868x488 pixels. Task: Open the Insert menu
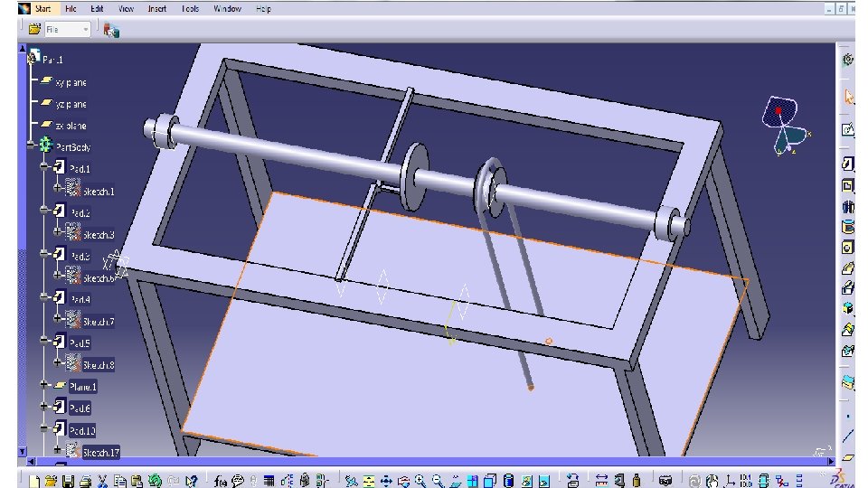tap(157, 9)
